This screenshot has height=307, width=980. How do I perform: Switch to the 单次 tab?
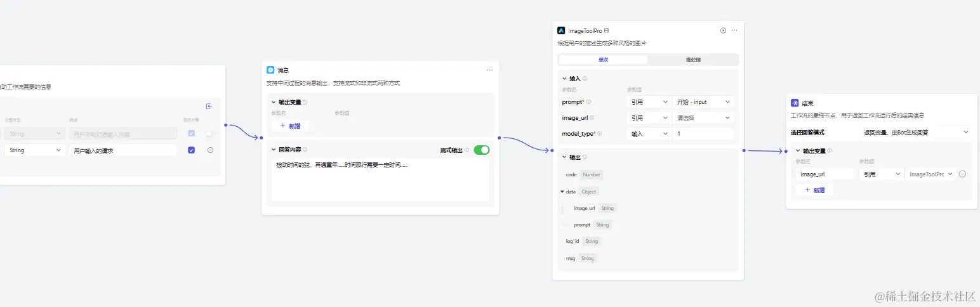[603, 60]
